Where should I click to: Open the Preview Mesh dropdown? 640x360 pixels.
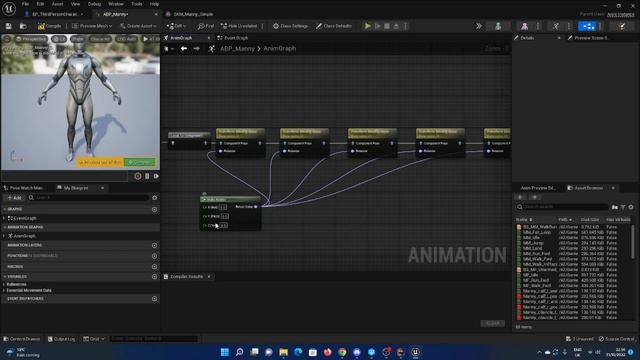coord(92,26)
